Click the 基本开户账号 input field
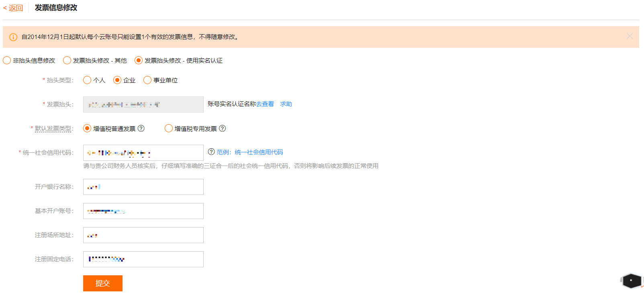This screenshot has height=297, width=644. click(x=143, y=211)
